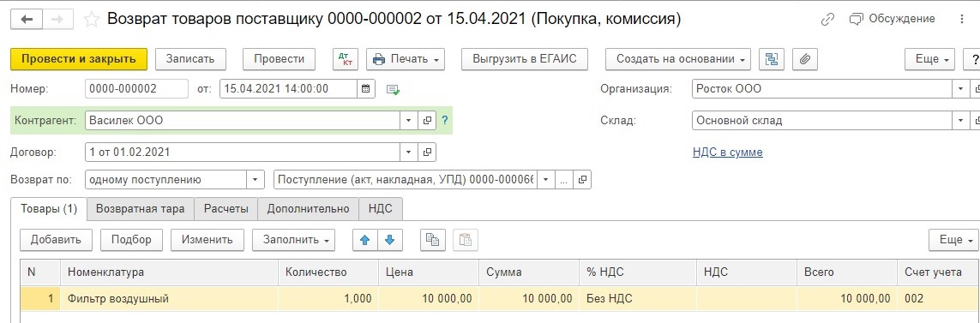This screenshot has width=980, height=323.
Task: Move row down with blue arrow
Action: coord(389,239)
